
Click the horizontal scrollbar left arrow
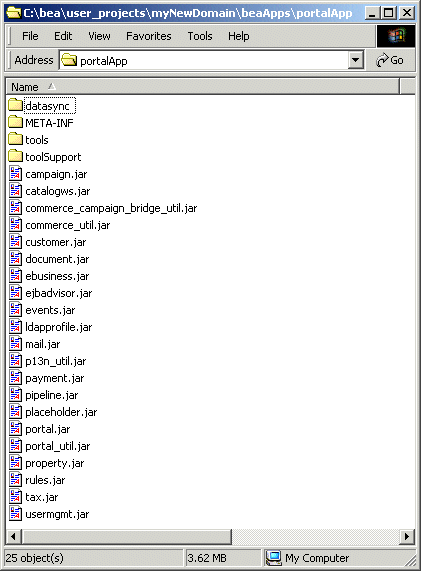[13, 536]
